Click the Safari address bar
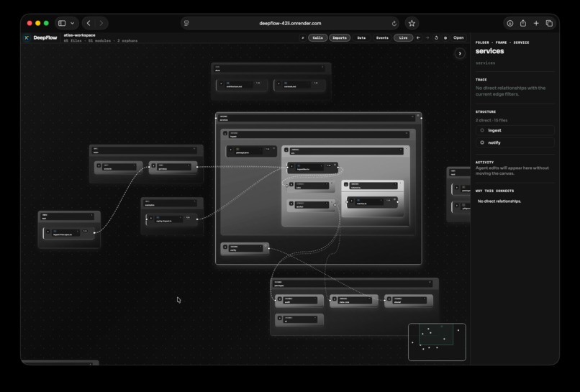This screenshot has width=580, height=392. coord(290,23)
